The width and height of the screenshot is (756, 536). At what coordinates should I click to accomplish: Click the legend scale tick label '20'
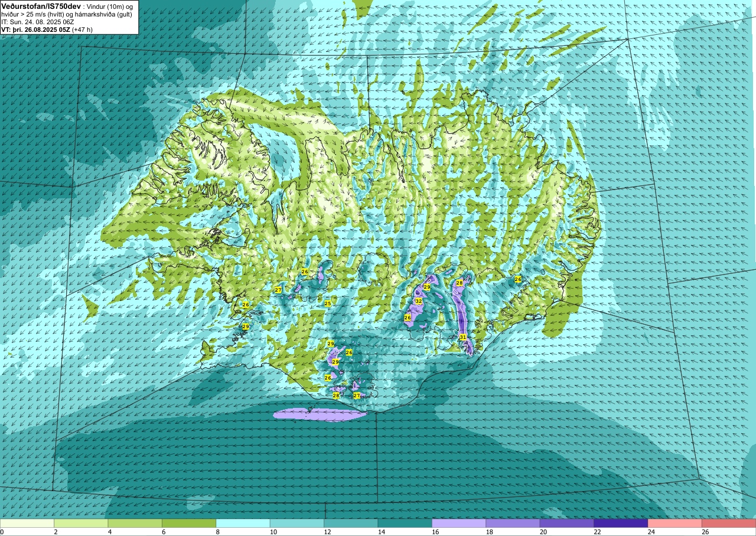coord(543,532)
